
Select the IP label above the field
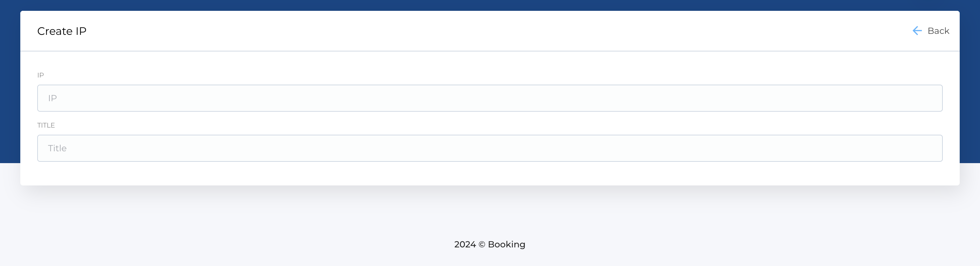click(40, 75)
